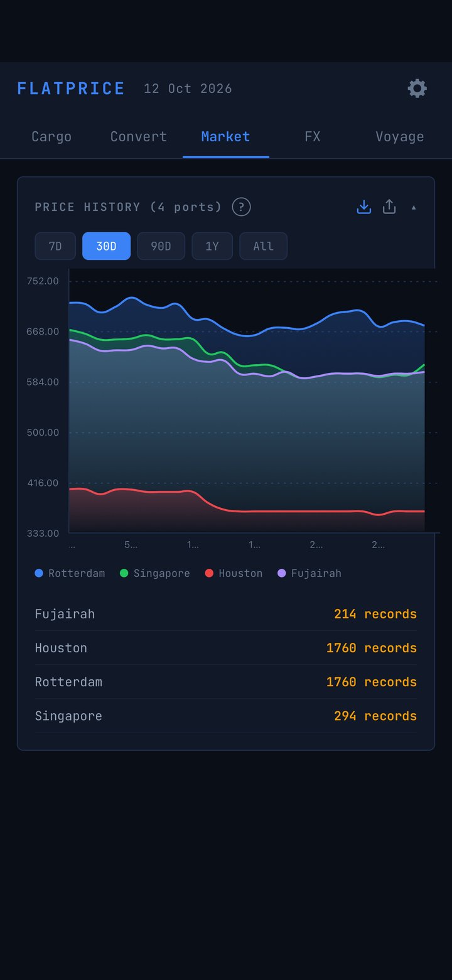452x980 pixels.
Task: Show All price history
Action: coord(264,246)
